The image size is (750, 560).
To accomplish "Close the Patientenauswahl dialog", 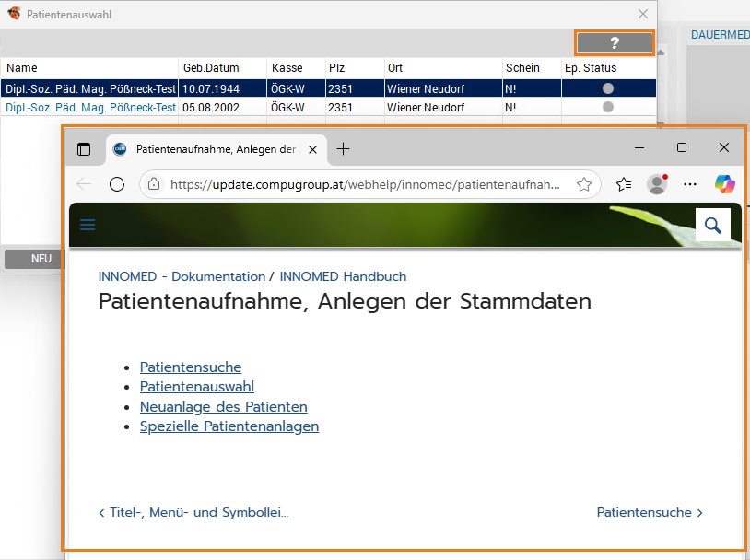I will [x=643, y=15].
